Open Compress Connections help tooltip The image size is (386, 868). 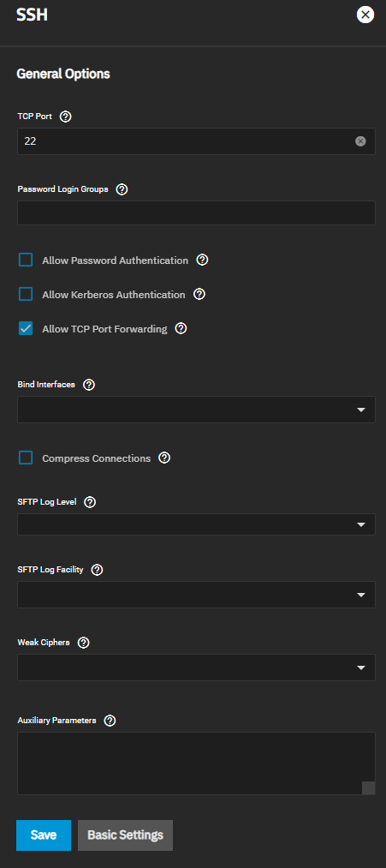(x=164, y=458)
